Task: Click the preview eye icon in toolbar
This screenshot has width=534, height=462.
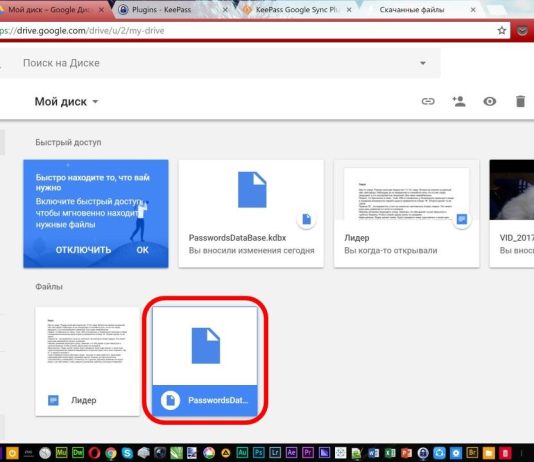Action: coord(490,101)
